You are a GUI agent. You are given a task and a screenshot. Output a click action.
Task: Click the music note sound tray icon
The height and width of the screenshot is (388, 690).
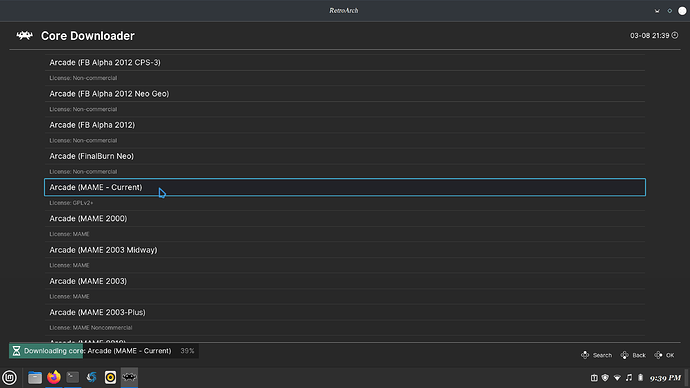pyautogui.click(x=629, y=377)
